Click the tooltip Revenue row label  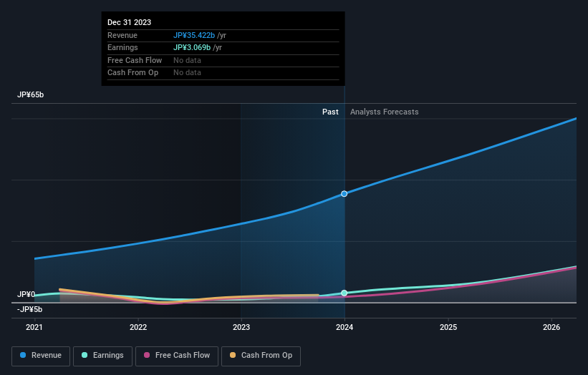(x=122, y=35)
